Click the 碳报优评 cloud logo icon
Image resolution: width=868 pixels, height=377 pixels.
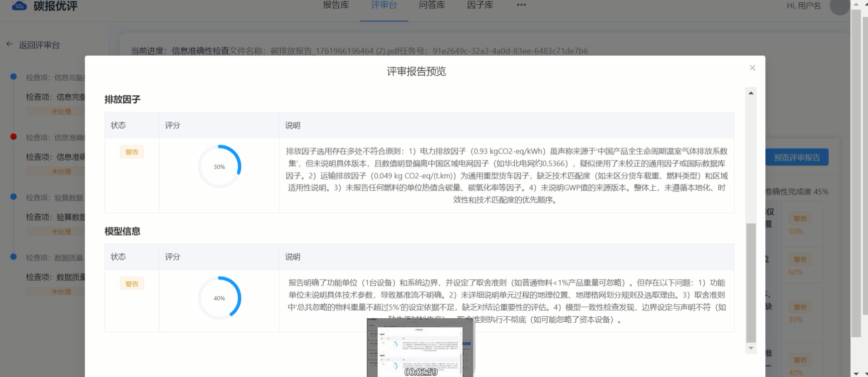point(19,6)
